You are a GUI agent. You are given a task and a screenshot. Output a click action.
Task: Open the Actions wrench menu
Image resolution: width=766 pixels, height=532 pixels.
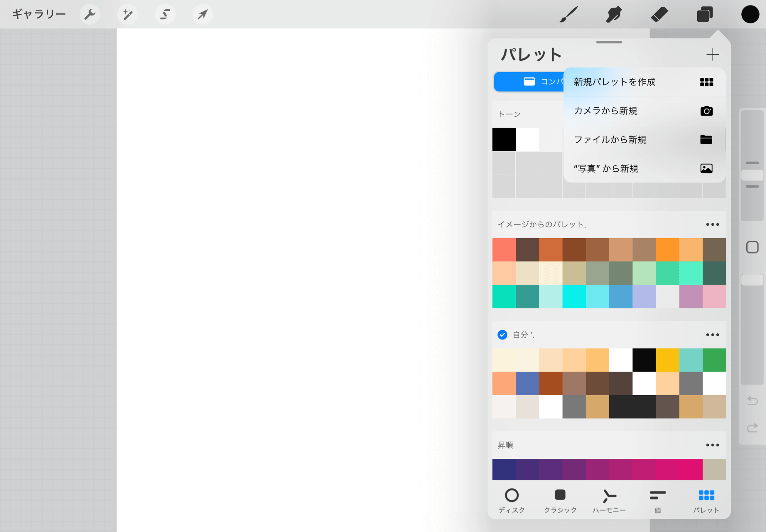click(x=90, y=15)
